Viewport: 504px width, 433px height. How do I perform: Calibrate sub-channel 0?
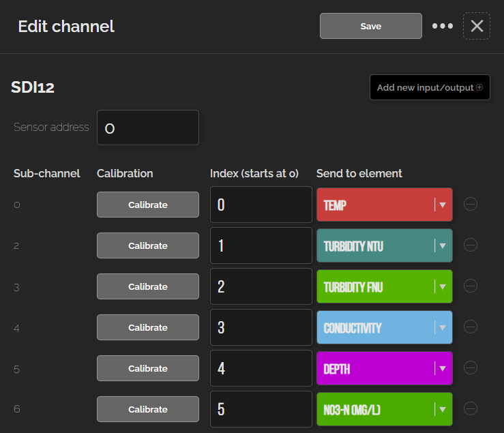[148, 205]
